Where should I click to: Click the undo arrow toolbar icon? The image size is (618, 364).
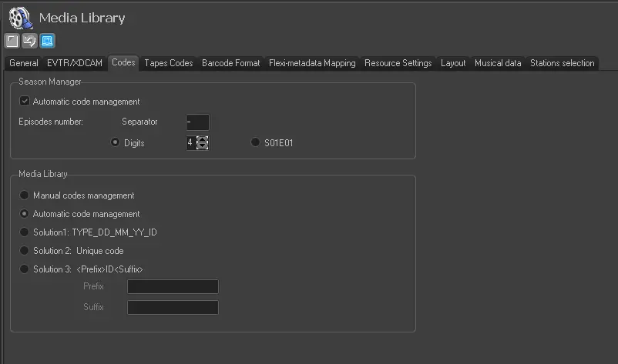click(29, 41)
